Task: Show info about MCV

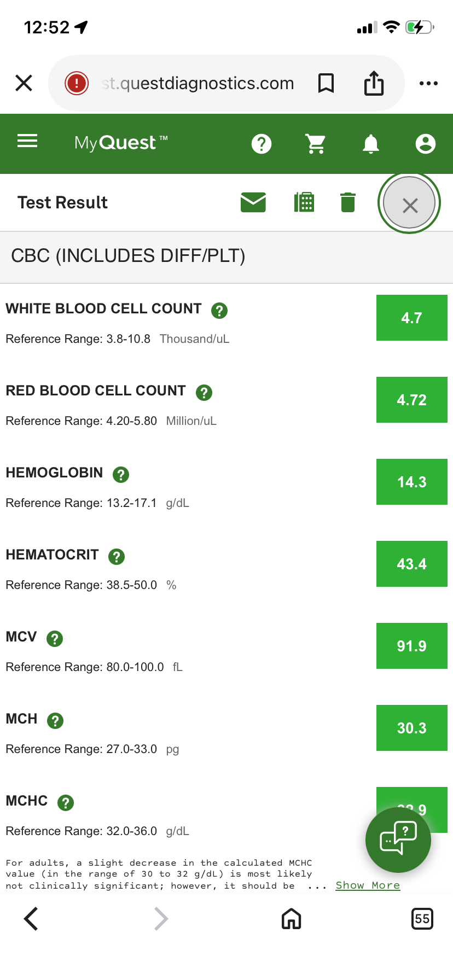Action: click(x=55, y=639)
